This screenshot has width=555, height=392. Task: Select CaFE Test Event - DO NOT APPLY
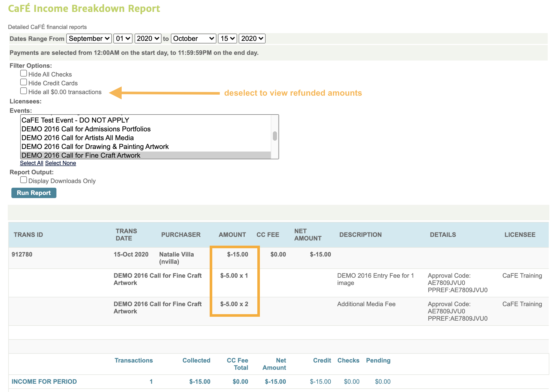(x=146, y=120)
